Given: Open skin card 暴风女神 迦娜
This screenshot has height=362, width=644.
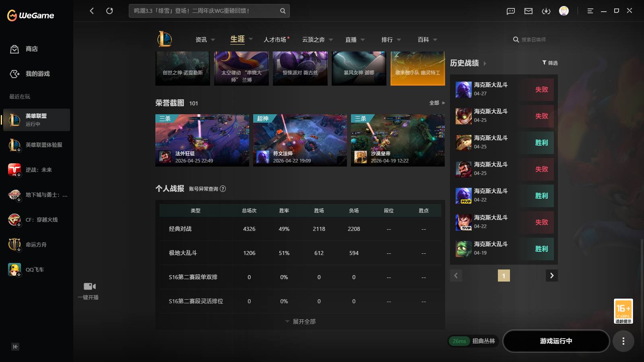Looking at the screenshot, I should [x=359, y=68].
